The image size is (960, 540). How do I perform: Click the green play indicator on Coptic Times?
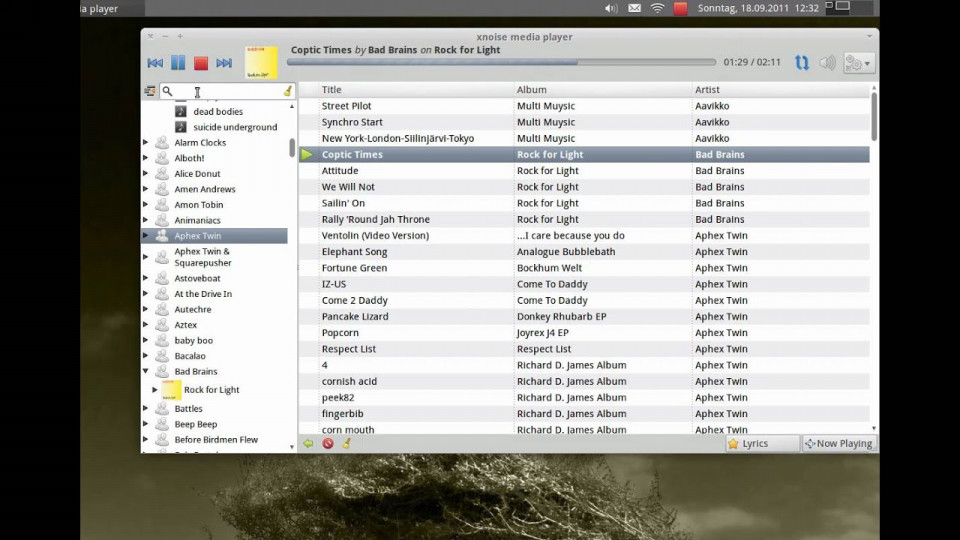[307, 154]
